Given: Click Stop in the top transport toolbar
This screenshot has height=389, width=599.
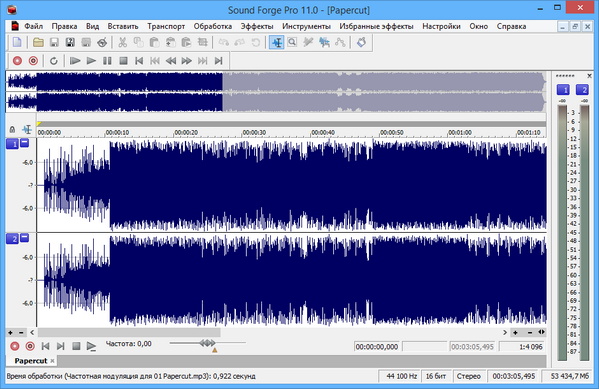Looking at the screenshot, I should (123, 61).
